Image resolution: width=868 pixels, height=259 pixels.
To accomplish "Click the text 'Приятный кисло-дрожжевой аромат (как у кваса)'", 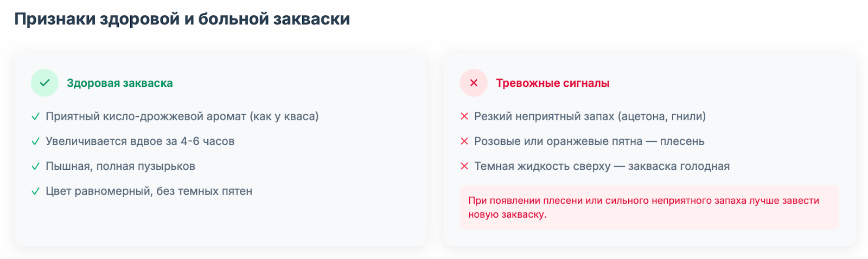I will click(x=182, y=116).
